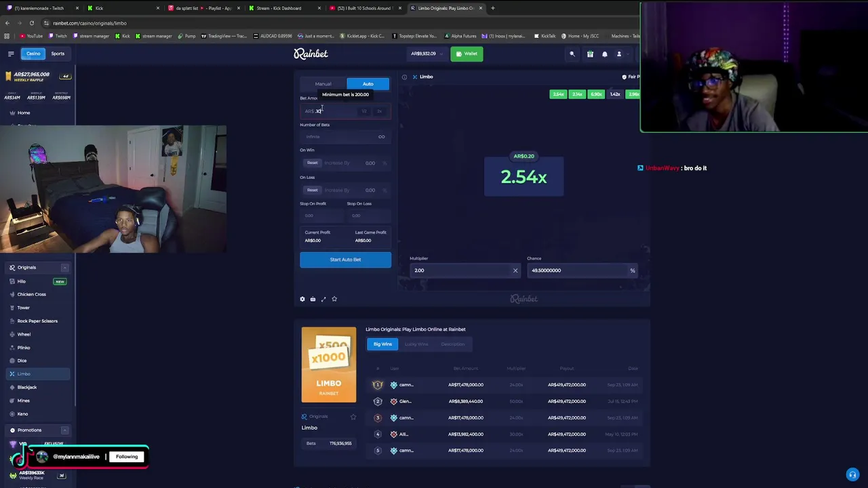Viewport: 868px width, 488px height.
Task: Select the Sports section toggle
Action: [x=58, y=54]
